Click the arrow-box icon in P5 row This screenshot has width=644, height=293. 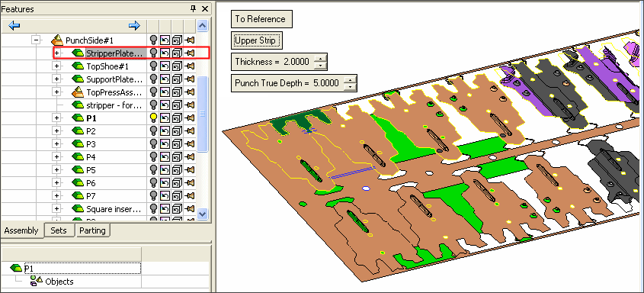[x=165, y=170]
